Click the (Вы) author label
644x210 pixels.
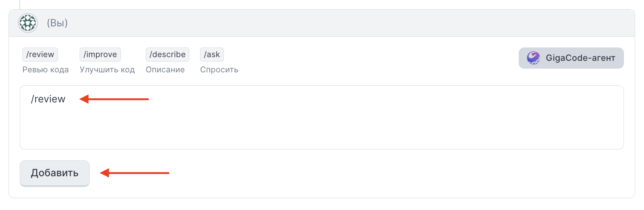57,23
